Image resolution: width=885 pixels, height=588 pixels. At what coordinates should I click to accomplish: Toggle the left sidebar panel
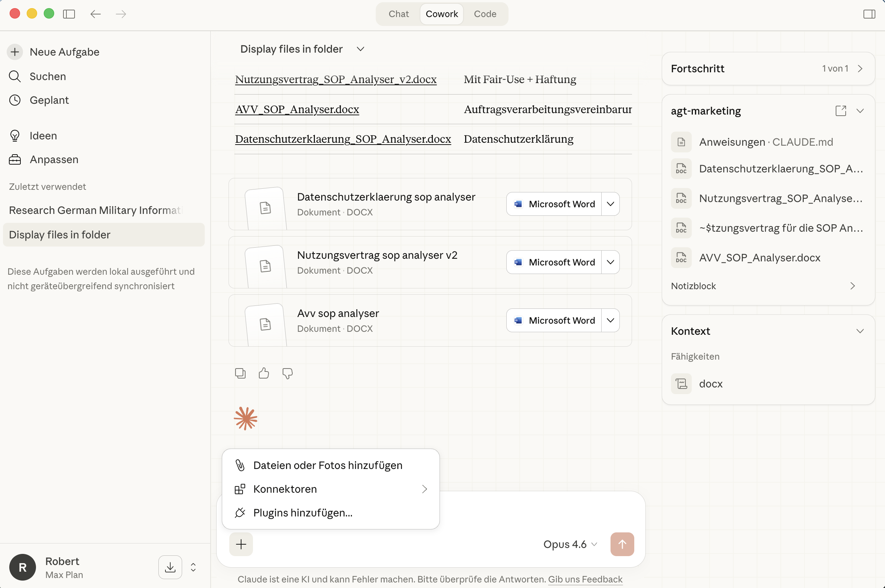[x=69, y=14]
